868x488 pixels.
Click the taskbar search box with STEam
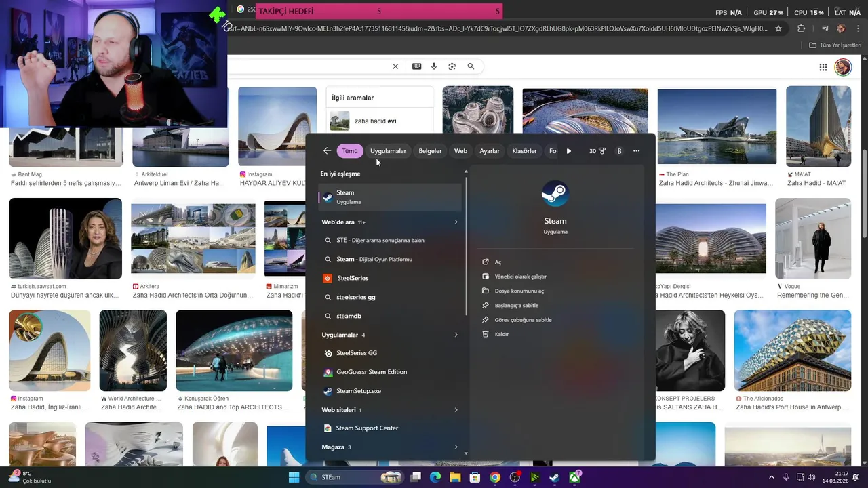pyautogui.click(x=355, y=477)
